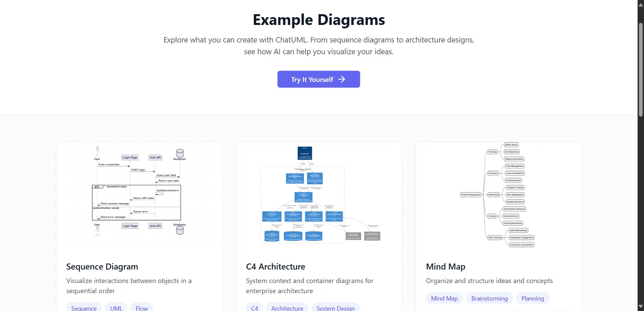This screenshot has height=311, width=644.
Task: Click the vertical scrollbar thumb
Action: 641,69
